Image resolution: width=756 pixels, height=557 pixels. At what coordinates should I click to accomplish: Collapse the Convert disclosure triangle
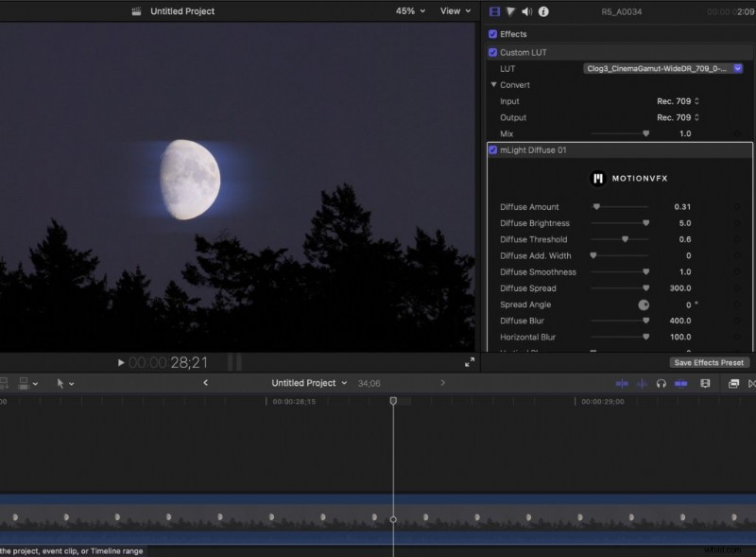pyautogui.click(x=494, y=84)
